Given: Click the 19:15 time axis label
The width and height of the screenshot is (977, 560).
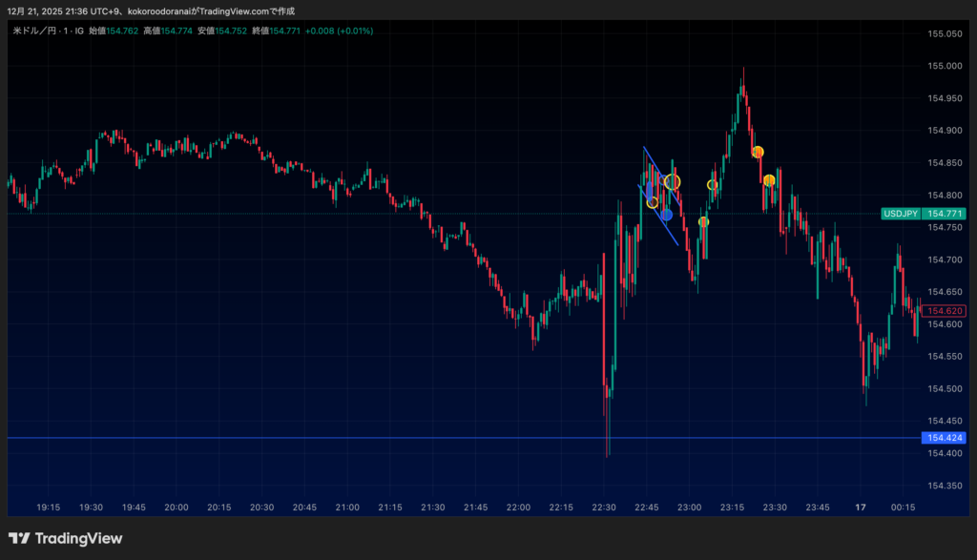Looking at the screenshot, I should point(49,508).
